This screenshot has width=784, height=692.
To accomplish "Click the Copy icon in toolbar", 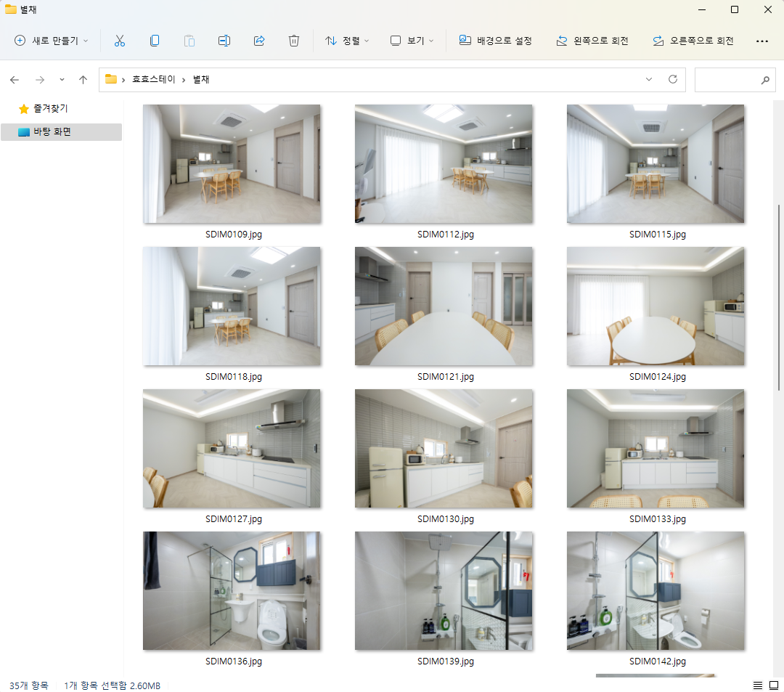I will tap(155, 41).
